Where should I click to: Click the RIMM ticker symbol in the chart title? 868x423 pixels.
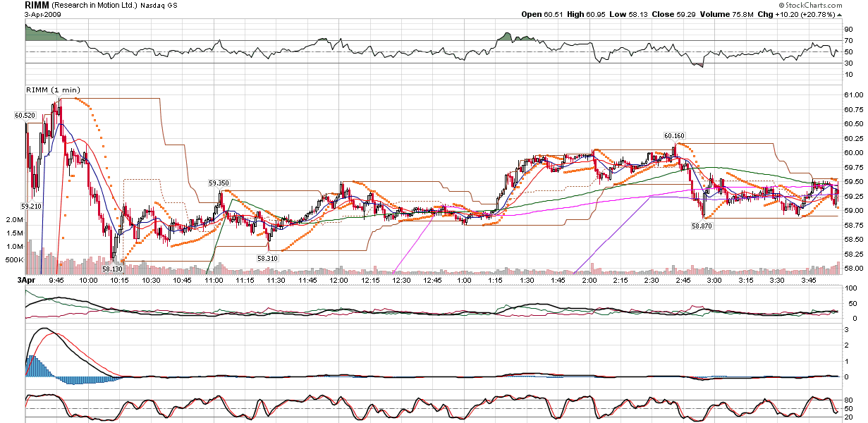point(37,5)
